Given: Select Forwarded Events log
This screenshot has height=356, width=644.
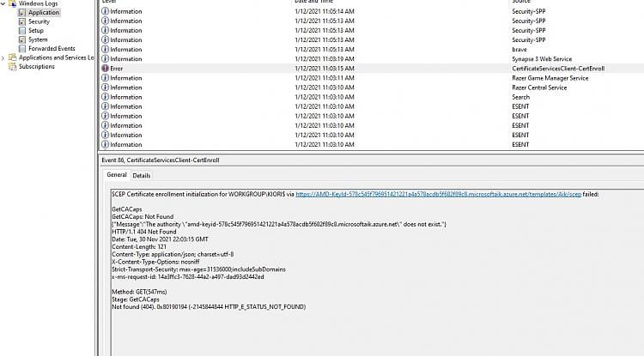Looking at the screenshot, I should (52, 49).
